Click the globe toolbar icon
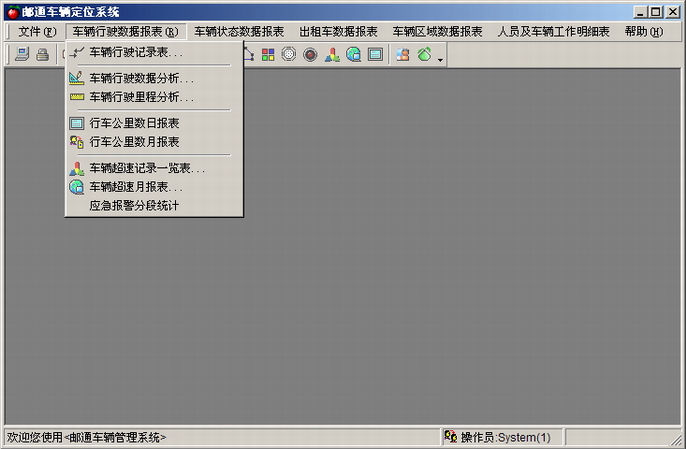This screenshot has height=449, width=686. [x=354, y=55]
